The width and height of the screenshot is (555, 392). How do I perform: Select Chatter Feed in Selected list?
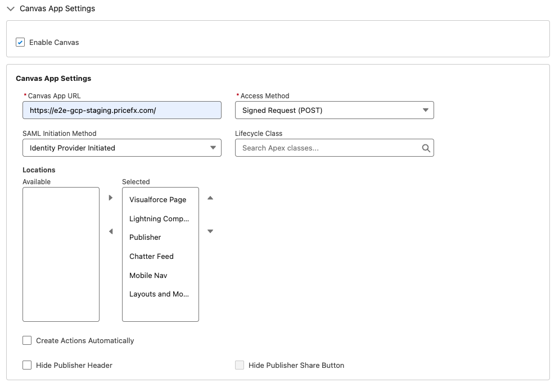(x=151, y=256)
